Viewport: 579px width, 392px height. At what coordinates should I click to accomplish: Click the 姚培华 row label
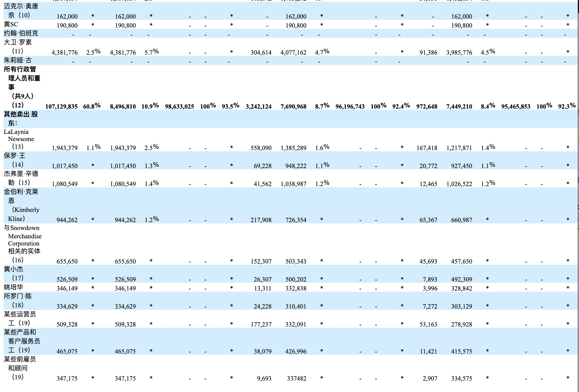click(13, 287)
